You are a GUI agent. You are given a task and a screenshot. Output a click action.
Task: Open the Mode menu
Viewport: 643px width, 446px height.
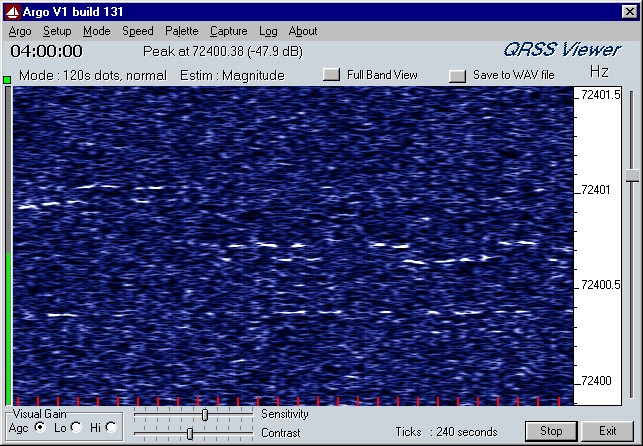coord(96,31)
